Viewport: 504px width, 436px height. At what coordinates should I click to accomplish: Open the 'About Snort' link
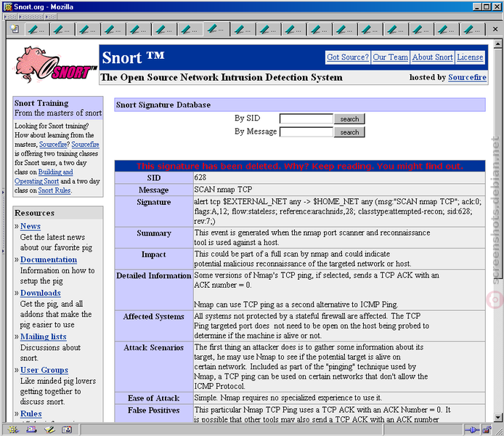[x=432, y=57]
